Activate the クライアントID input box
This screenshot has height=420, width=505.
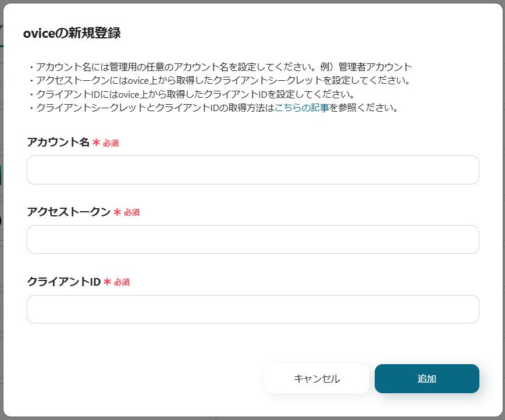click(x=253, y=309)
